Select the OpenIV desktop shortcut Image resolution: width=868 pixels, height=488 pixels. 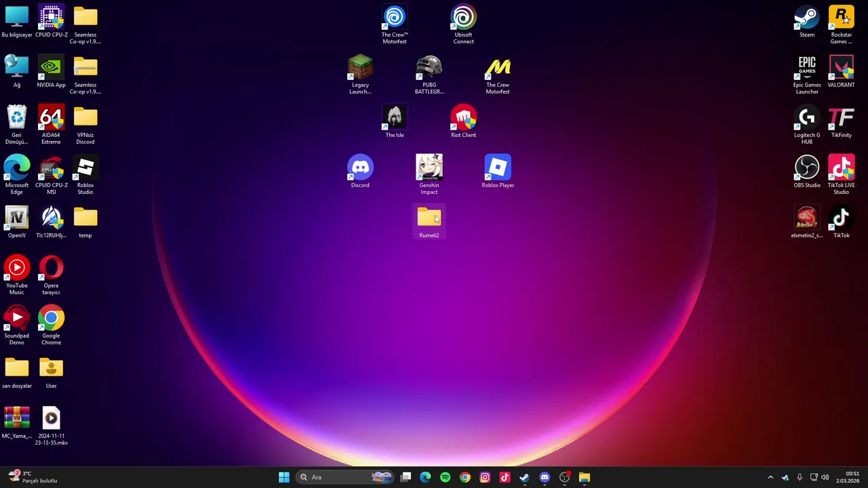coord(17,223)
